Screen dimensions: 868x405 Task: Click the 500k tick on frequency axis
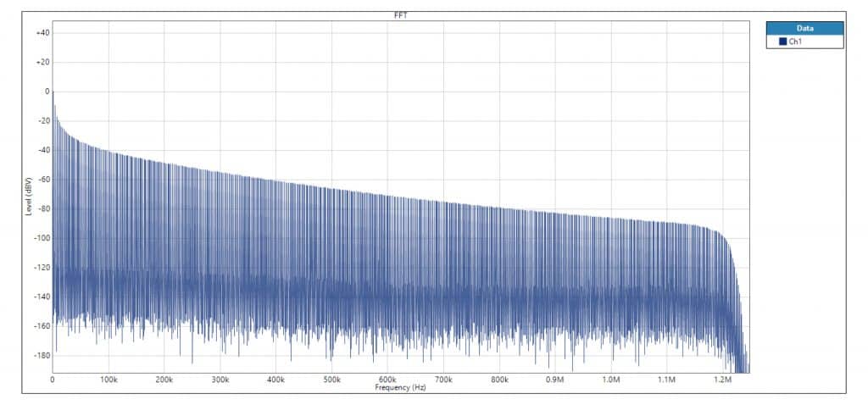click(331, 380)
